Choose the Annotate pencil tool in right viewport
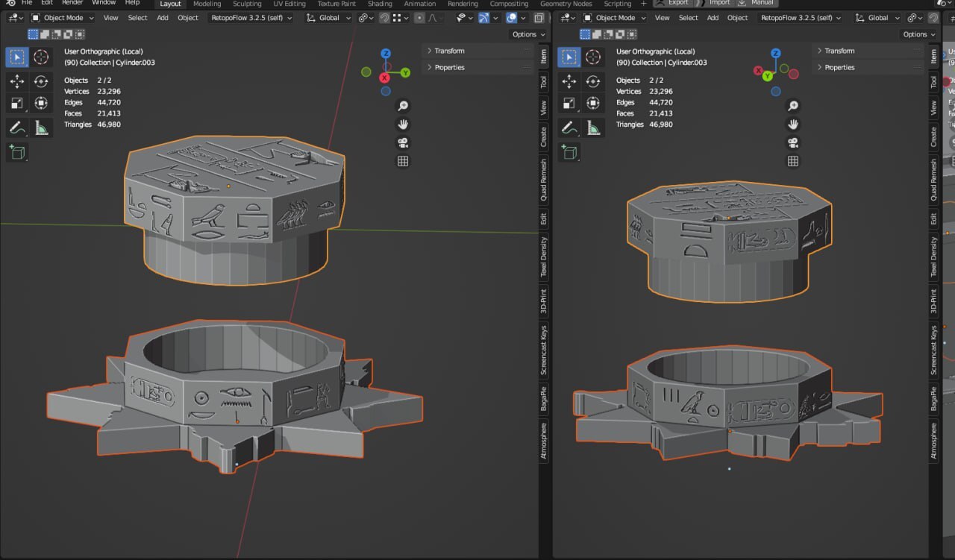This screenshot has width=955, height=560. [x=569, y=128]
